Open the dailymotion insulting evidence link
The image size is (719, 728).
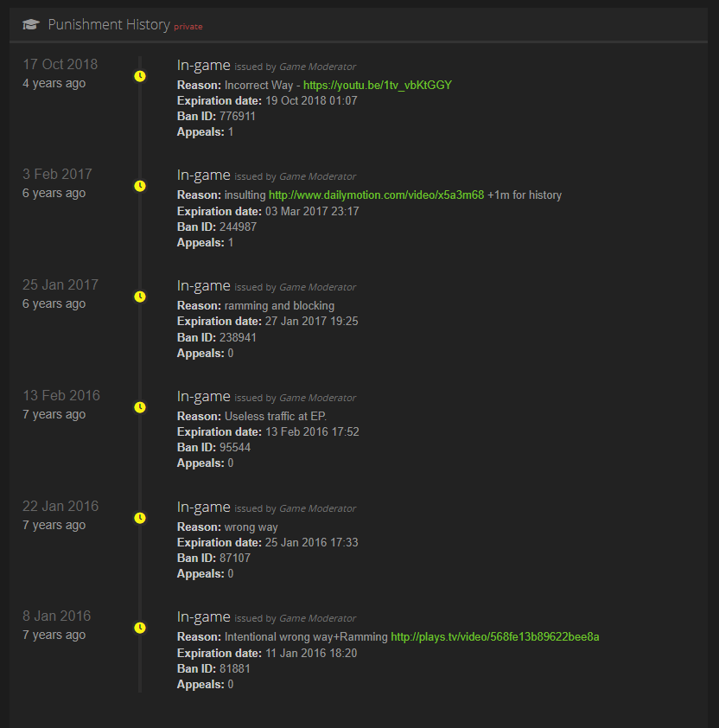point(376,195)
